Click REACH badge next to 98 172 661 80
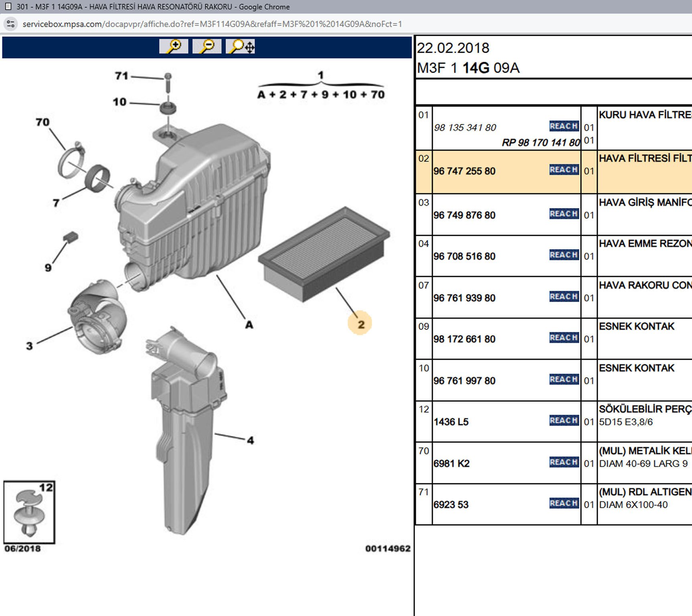 click(x=564, y=338)
